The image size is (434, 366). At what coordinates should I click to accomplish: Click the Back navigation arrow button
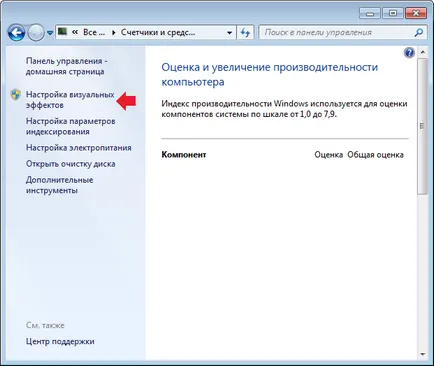point(16,33)
